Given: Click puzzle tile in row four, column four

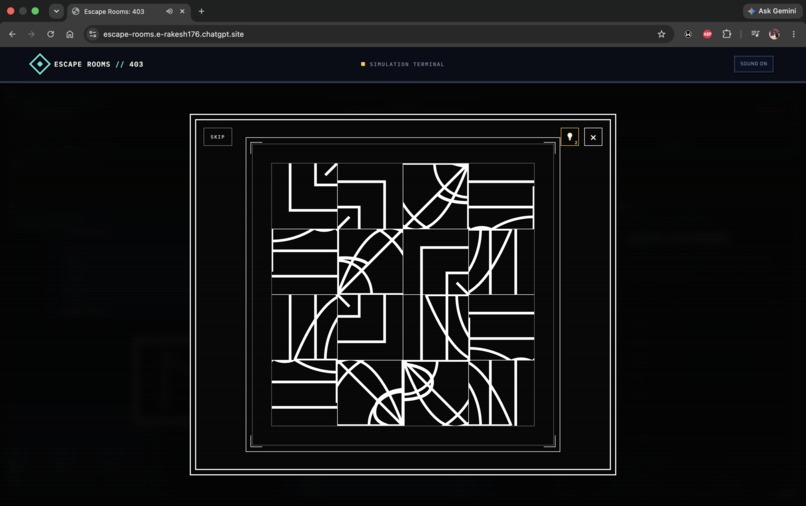Looking at the screenshot, I should [x=502, y=393].
